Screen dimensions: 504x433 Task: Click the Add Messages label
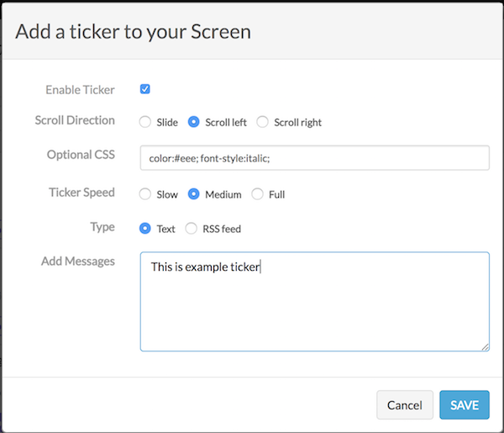[78, 261]
